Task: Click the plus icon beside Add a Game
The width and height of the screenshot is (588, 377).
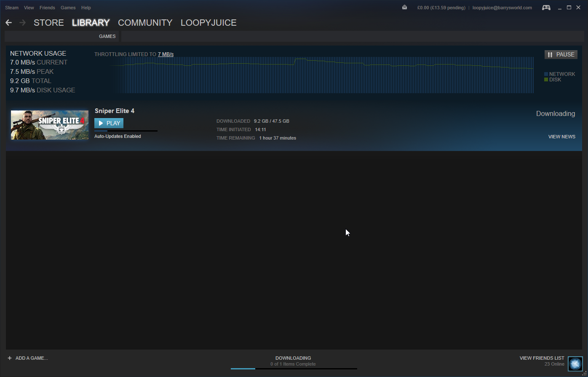Action: [10, 358]
